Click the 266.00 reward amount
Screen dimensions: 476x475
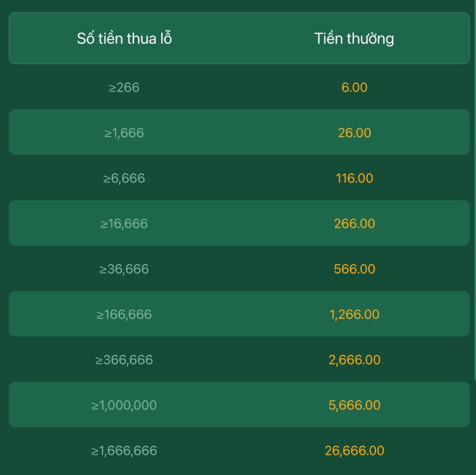click(x=354, y=224)
